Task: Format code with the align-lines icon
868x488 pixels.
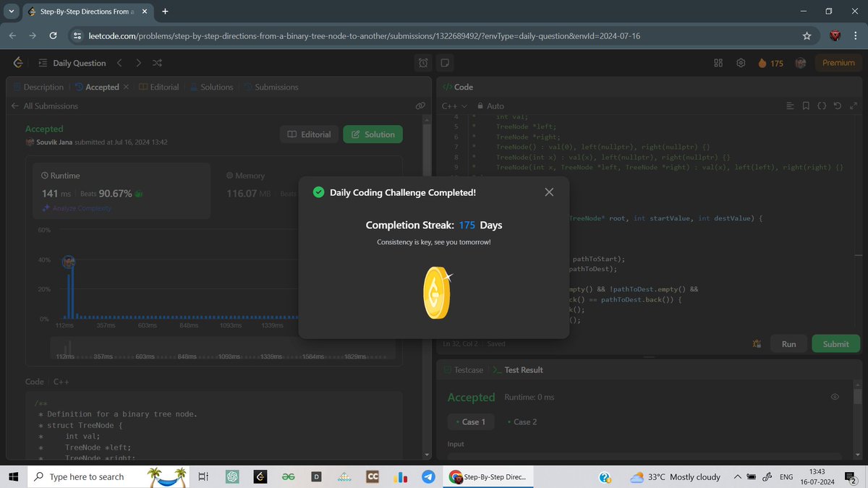Action: 790,106
